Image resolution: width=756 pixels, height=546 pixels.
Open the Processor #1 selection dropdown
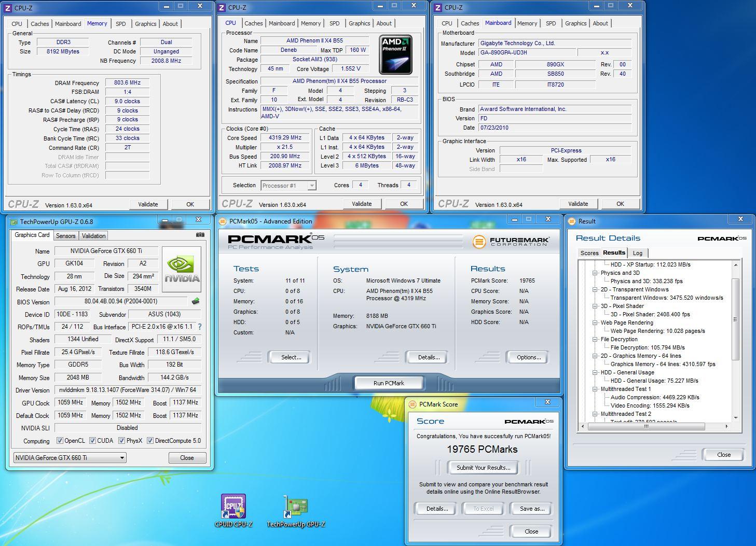[x=289, y=185]
